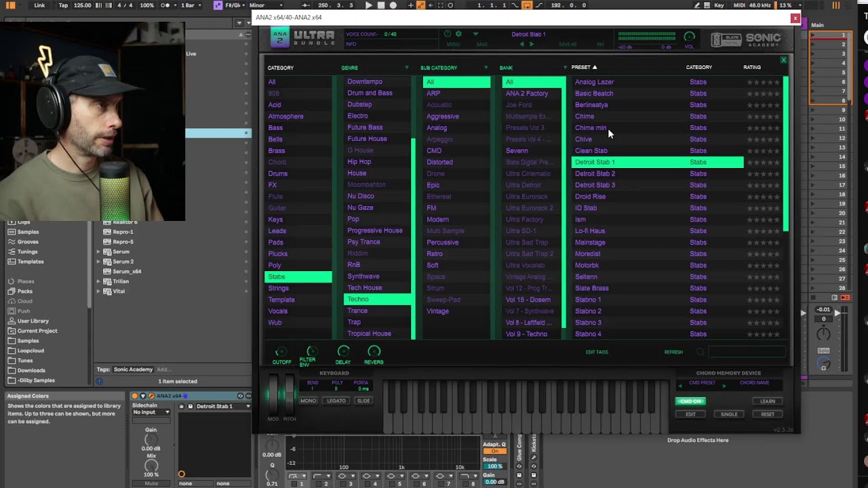Close the ANA 2 preset browser panel
The width and height of the screenshot is (868, 488).
(783, 60)
